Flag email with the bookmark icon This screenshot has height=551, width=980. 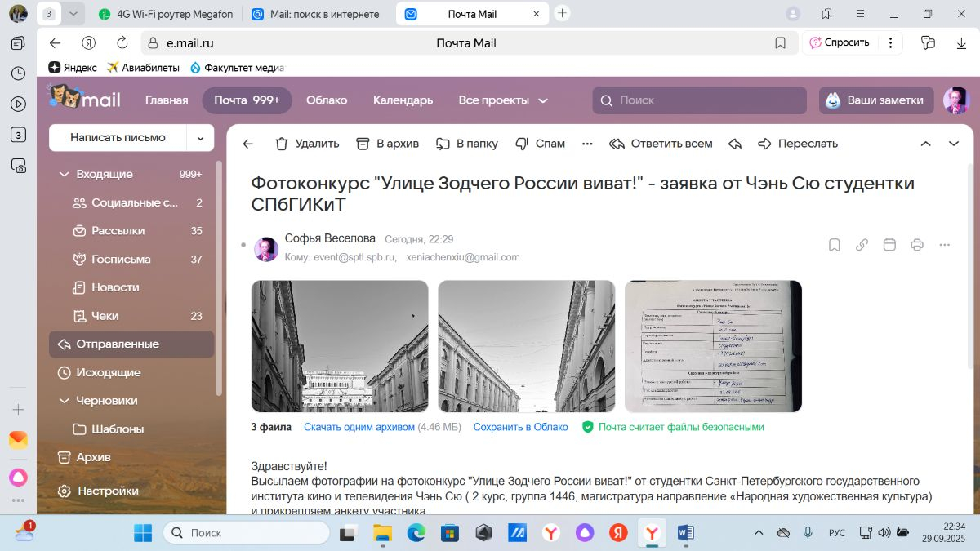point(834,245)
